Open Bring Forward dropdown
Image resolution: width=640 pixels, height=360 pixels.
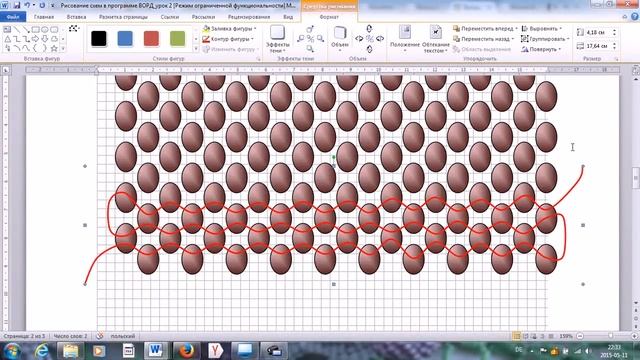pyautogui.click(x=516, y=29)
